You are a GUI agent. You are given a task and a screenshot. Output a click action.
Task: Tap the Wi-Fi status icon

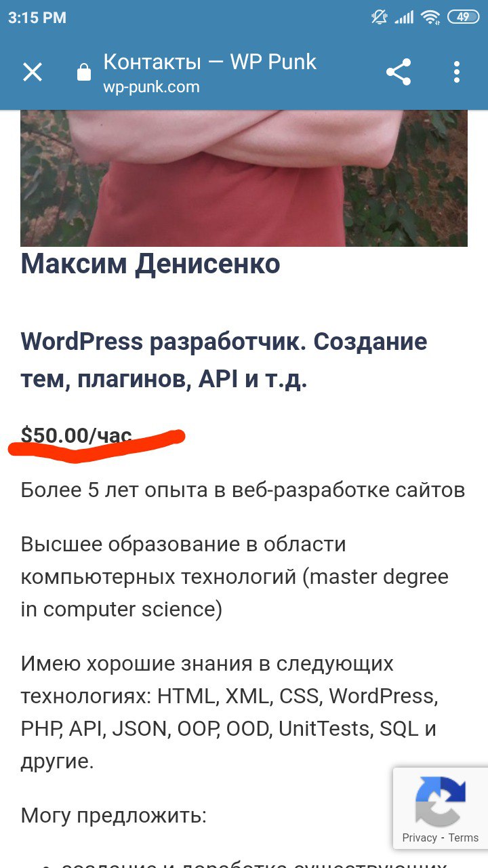[430, 18]
